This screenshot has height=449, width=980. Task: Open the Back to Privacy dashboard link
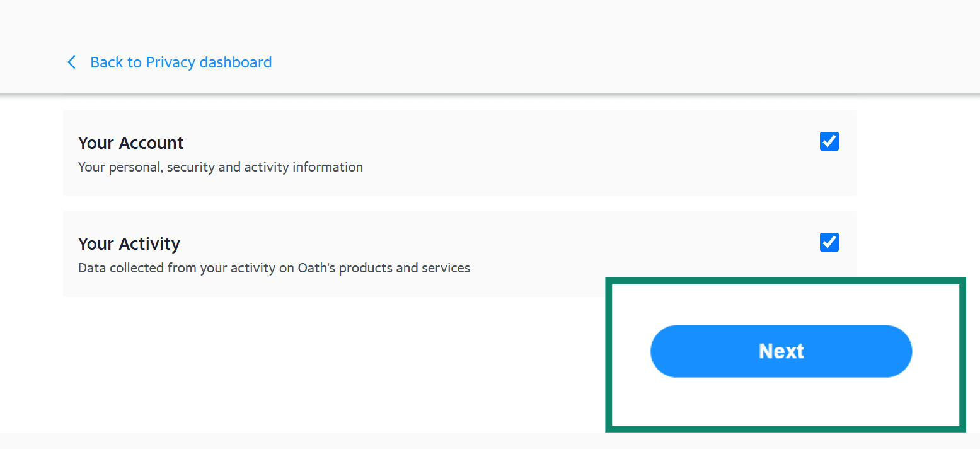pos(181,62)
